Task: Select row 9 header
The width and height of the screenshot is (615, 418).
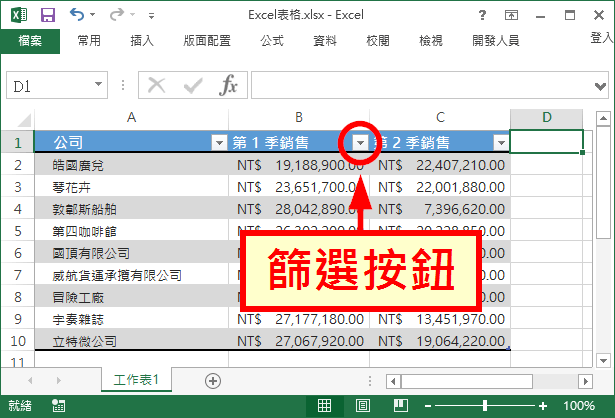Action: pyautogui.click(x=18, y=319)
